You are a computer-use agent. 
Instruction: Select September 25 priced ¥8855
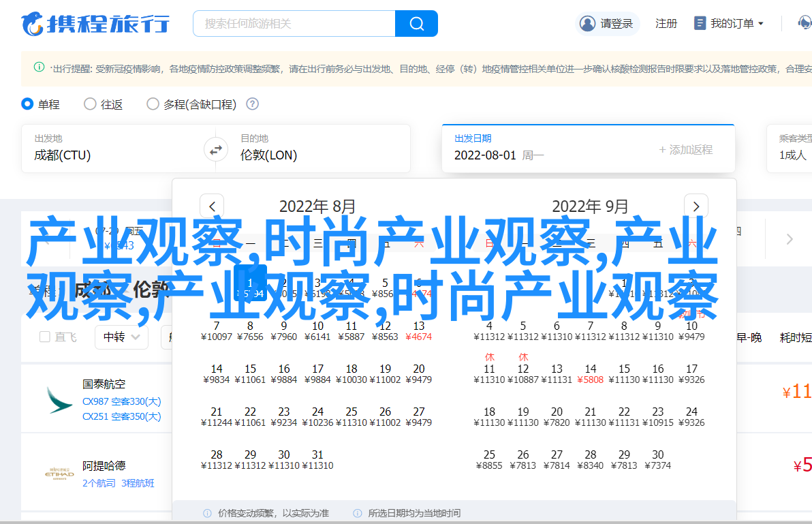489,460
